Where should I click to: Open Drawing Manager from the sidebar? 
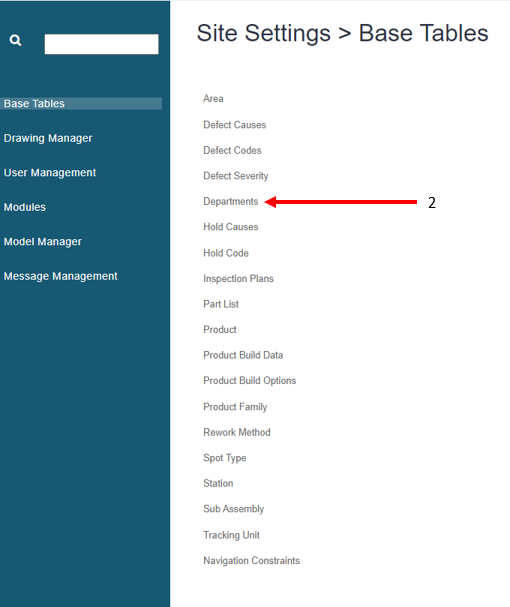pyautogui.click(x=48, y=138)
